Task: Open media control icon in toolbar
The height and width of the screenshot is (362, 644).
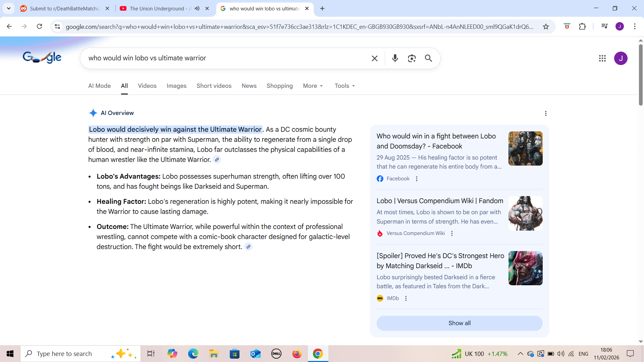Action: (604, 26)
